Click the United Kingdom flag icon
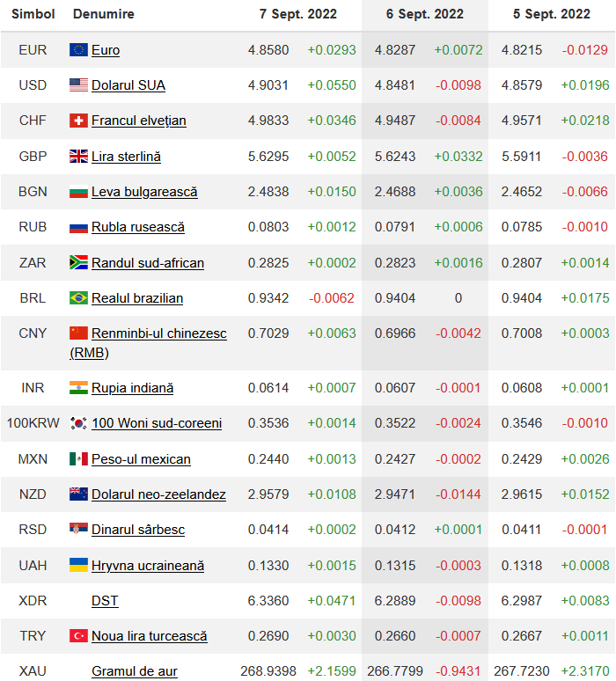Screen dimensions: 616x681 pos(78,157)
